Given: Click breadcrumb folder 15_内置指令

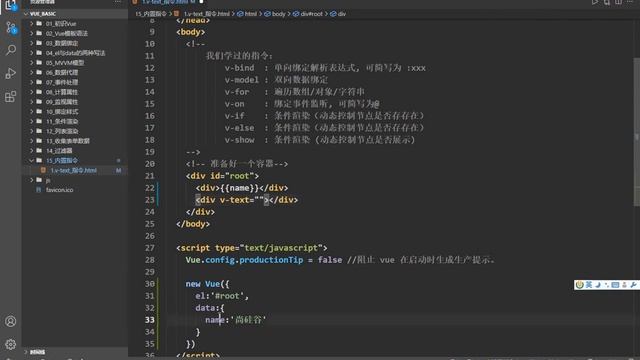Looking at the screenshot, I should tap(151, 14).
